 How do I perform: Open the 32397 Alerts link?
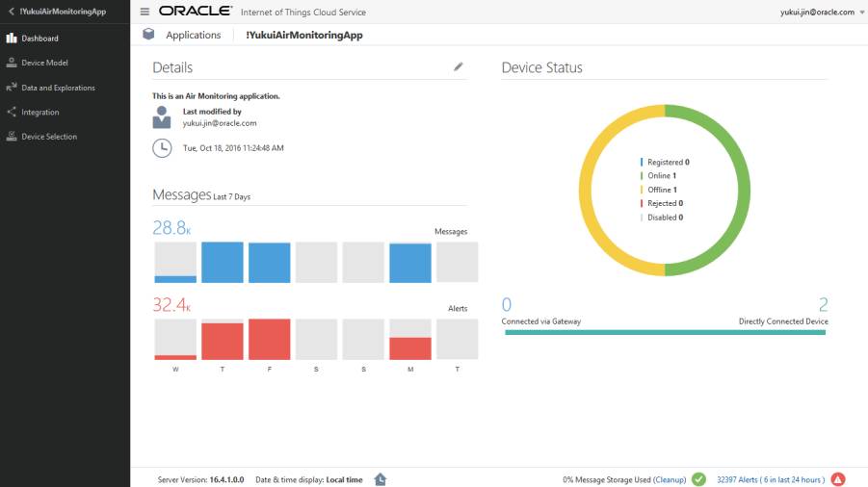tap(771, 480)
